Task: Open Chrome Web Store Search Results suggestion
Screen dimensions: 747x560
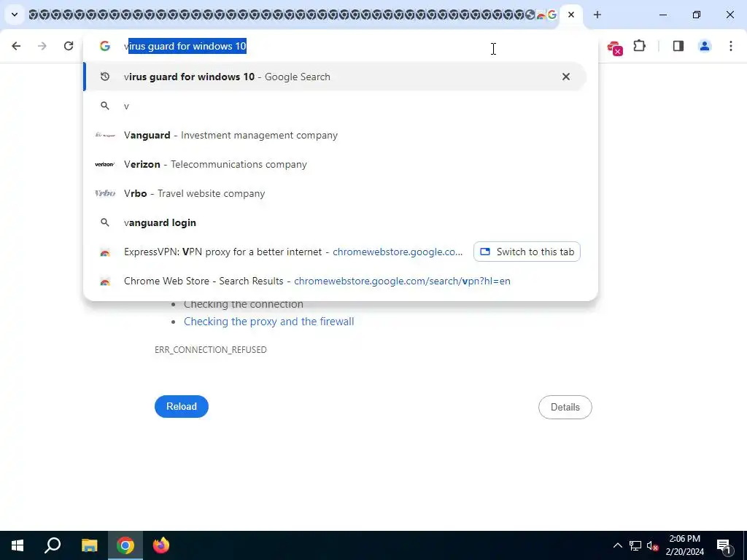Action: (335, 281)
